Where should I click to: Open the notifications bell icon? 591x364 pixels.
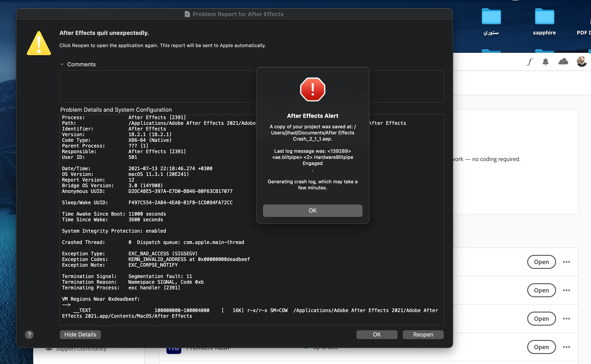[x=546, y=62]
